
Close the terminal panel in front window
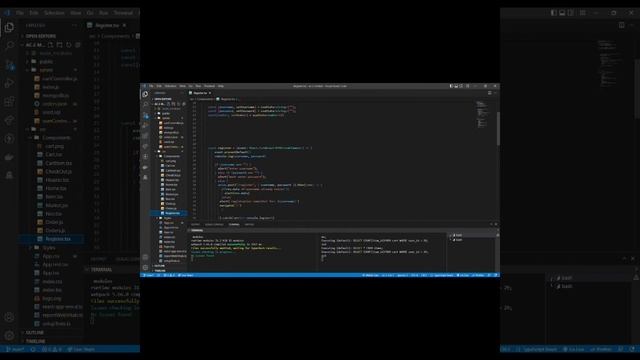coord(496,224)
